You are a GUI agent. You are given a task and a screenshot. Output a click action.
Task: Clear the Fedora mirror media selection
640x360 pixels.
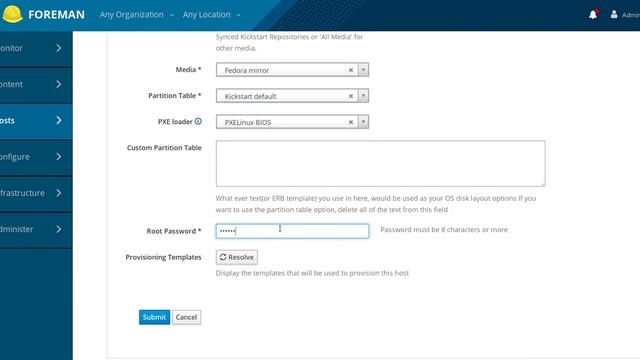(351, 70)
